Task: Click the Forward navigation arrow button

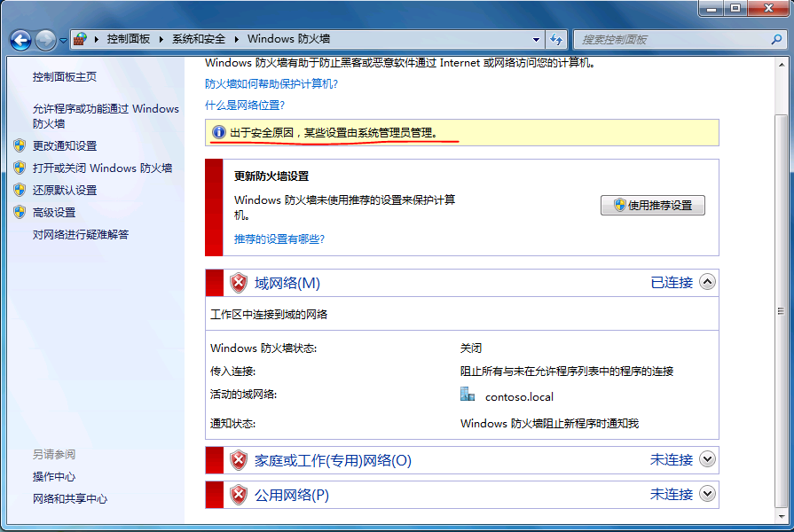Action: tap(45, 40)
